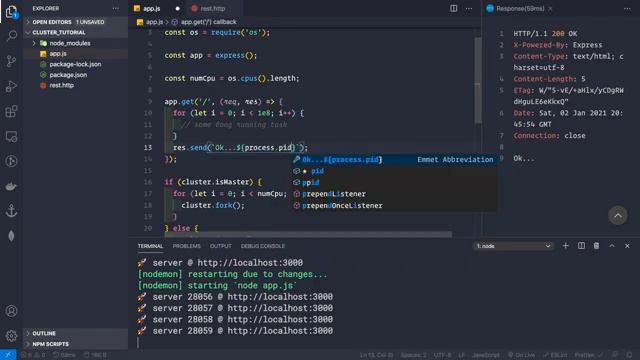Click the UTF-8 encoding indicator
This screenshot has height=360, width=640.
[x=442, y=355]
